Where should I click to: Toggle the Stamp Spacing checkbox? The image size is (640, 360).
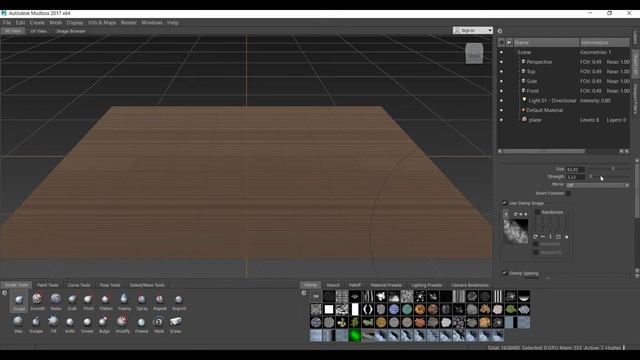click(x=504, y=273)
